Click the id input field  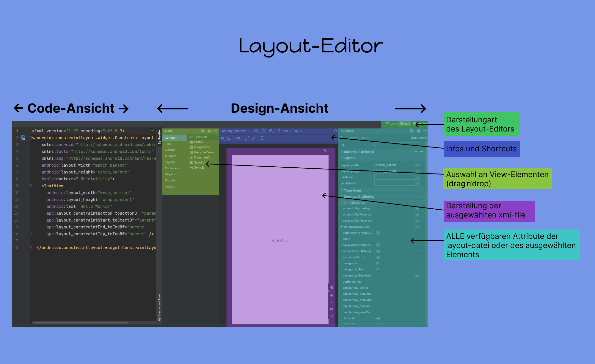(397, 145)
